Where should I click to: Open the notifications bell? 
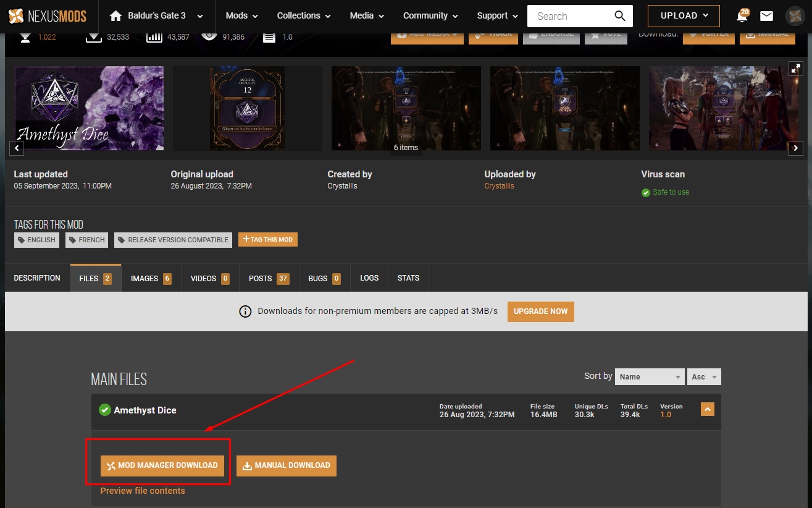point(742,16)
